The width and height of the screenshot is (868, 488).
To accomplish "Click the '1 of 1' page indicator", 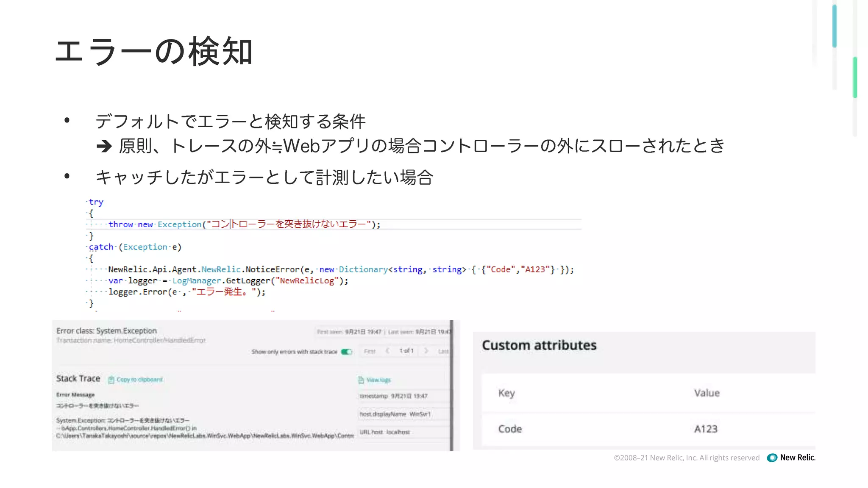I will [406, 351].
